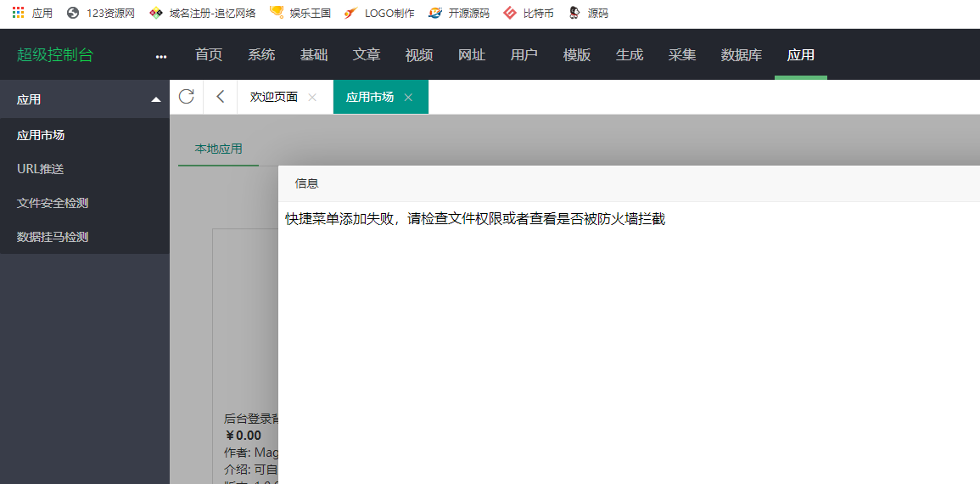Go to 首页 in top navigation
This screenshot has width=980, height=484.
(x=209, y=55)
